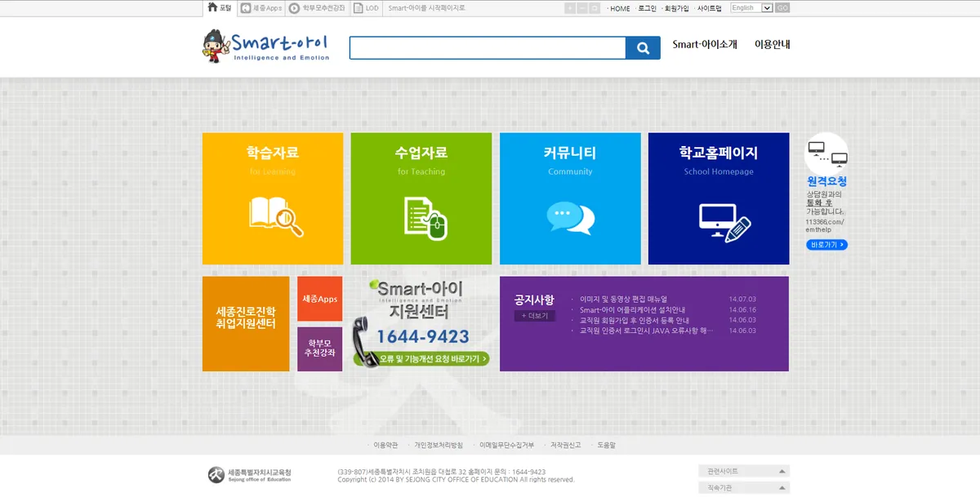980x502 pixels.
Task: Click the LOD document icon
Action: click(356, 7)
